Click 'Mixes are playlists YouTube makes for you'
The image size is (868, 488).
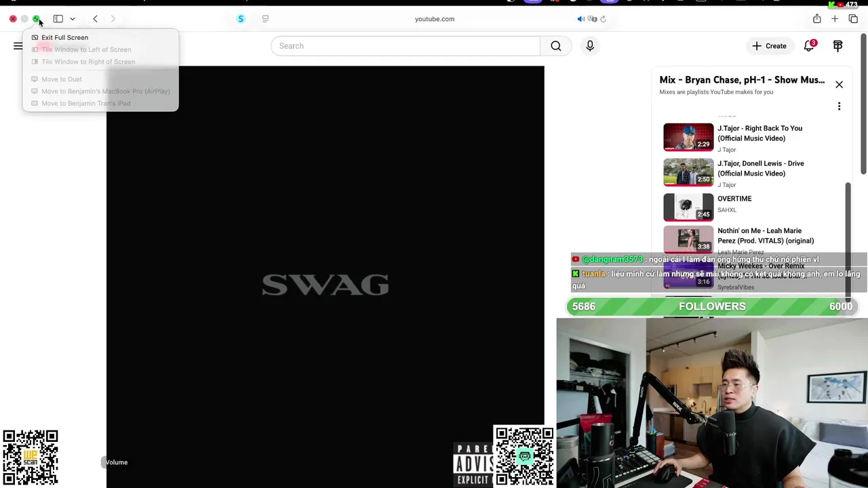coord(716,92)
